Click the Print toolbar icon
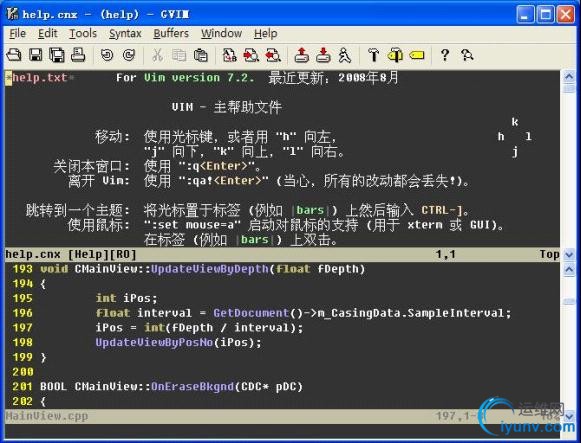The width and height of the screenshot is (581, 443). pos(78,55)
